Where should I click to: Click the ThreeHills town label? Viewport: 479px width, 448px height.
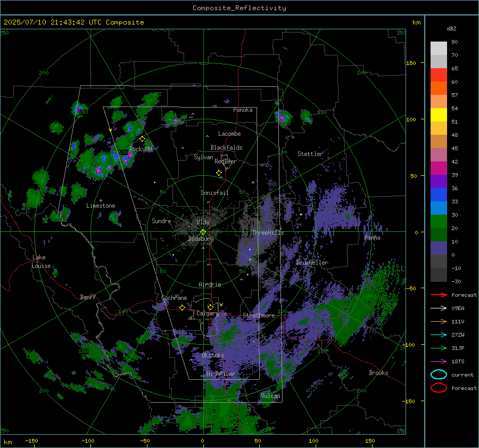pyautogui.click(x=268, y=233)
